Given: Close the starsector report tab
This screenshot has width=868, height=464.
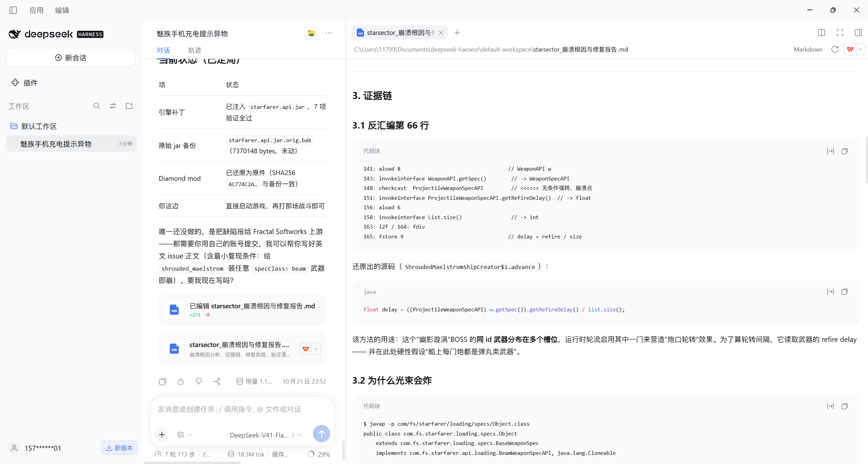Looking at the screenshot, I should coord(441,33).
